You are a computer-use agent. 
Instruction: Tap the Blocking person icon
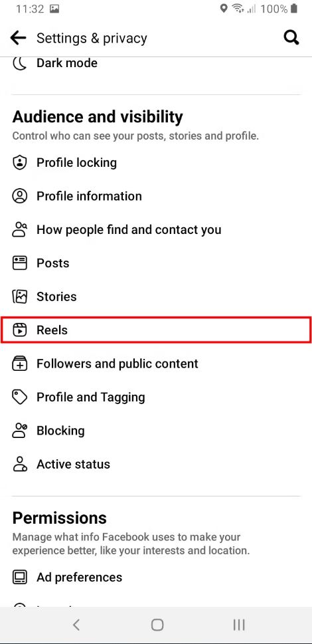[19, 431]
